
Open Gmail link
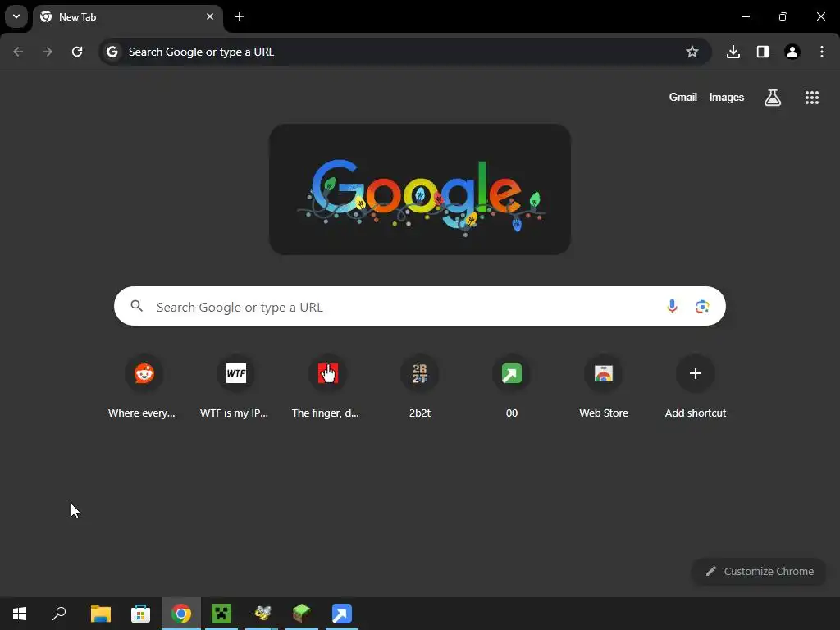[683, 97]
